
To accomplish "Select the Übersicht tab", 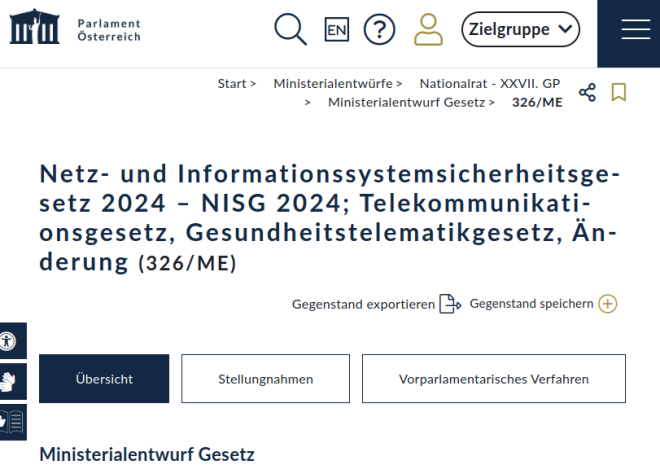I will click(x=104, y=379).
